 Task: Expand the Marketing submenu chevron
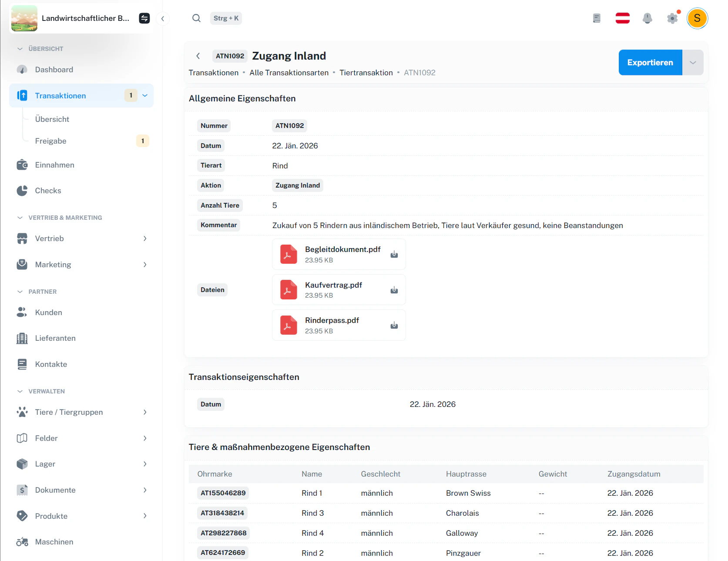[x=145, y=265]
